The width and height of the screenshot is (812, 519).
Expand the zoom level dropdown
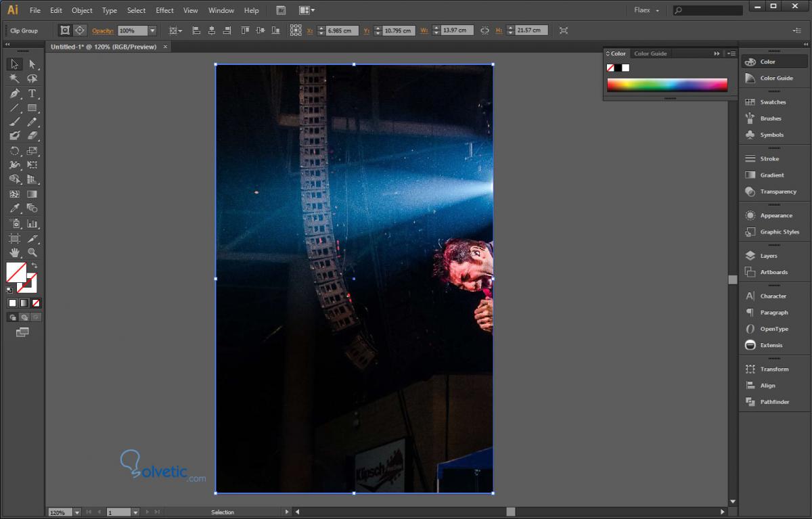tap(76, 513)
